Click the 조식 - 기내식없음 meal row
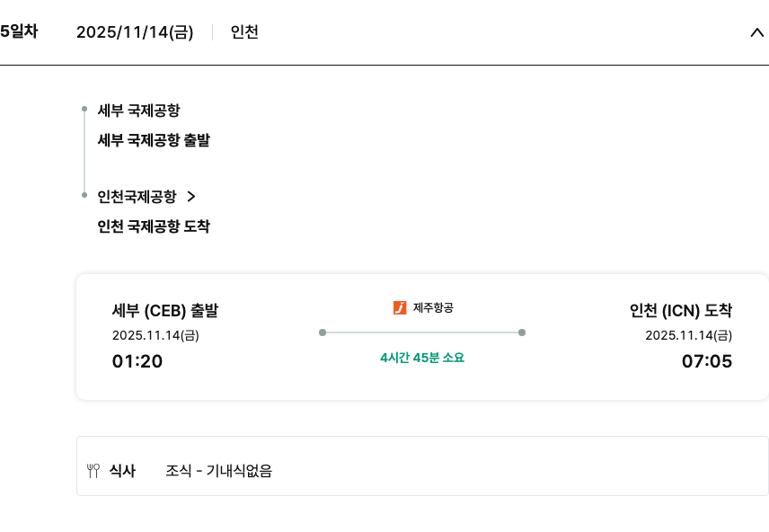 [x=219, y=470]
